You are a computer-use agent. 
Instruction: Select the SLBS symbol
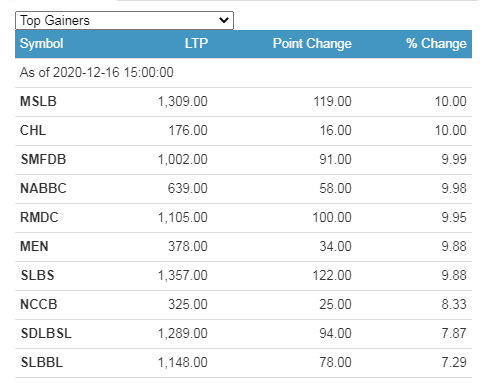point(37,275)
